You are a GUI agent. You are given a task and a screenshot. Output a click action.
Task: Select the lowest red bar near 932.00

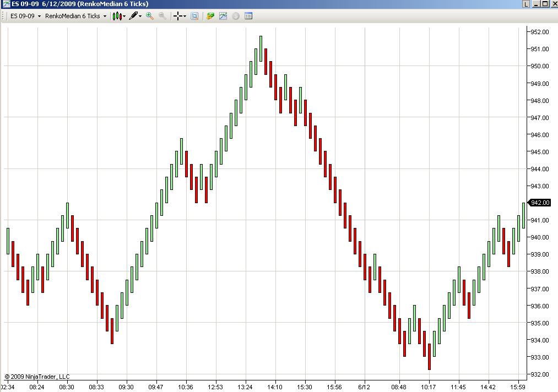point(429,357)
